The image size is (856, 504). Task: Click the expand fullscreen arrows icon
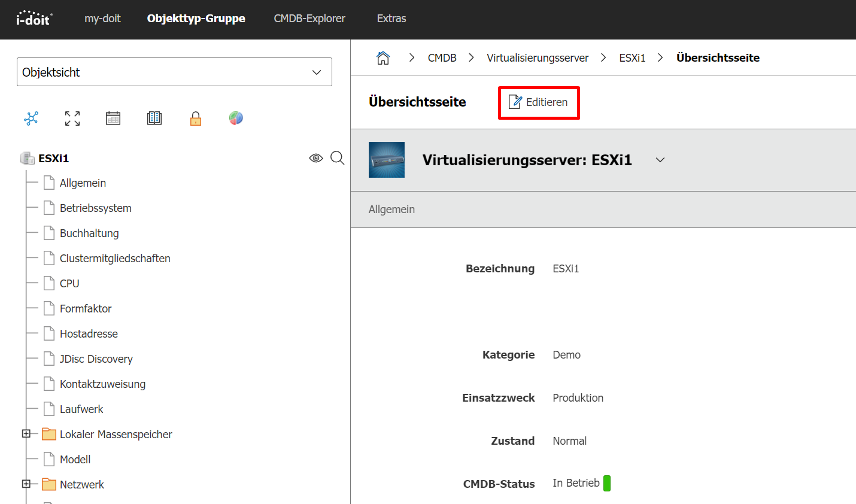pyautogui.click(x=72, y=119)
